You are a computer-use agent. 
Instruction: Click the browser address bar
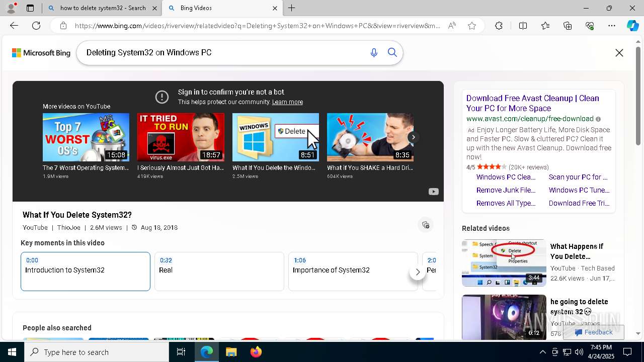tap(257, 26)
